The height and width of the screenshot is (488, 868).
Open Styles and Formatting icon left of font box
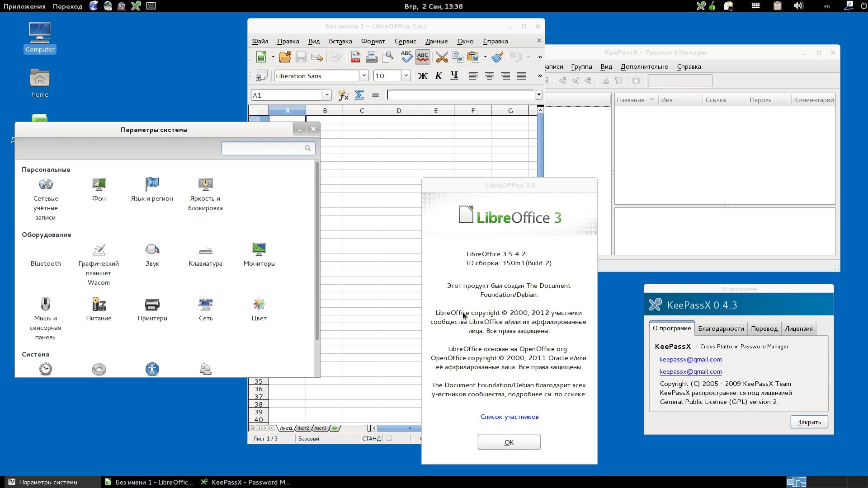click(261, 76)
